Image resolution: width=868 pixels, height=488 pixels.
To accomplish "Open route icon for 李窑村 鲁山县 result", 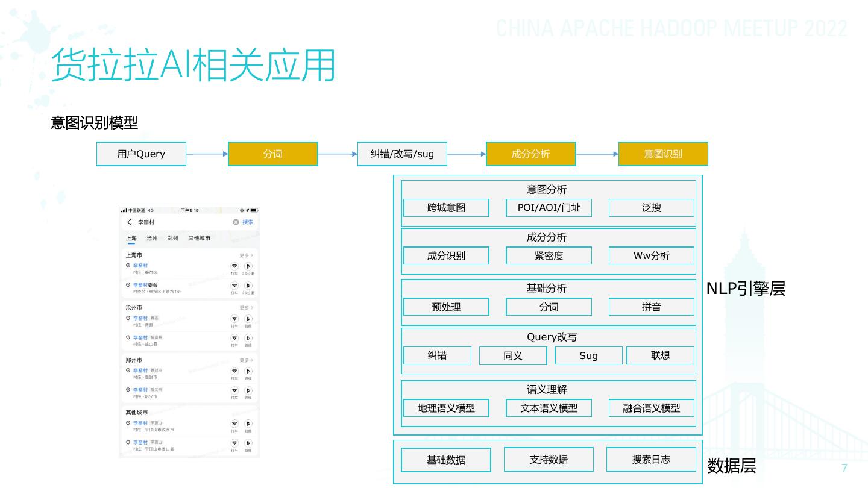I will (248, 443).
